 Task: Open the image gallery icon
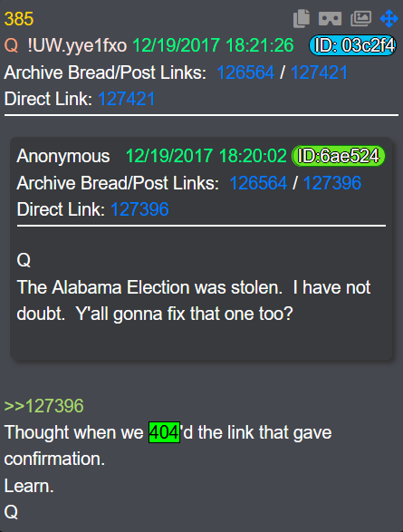click(x=360, y=18)
